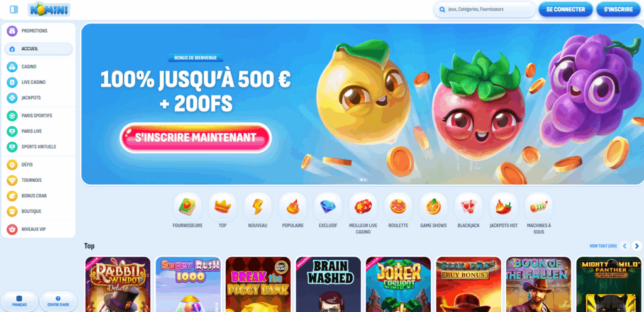This screenshot has width=644, height=312.
Task: Choose the Exclusif diamond category icon
Action: coord(328,206)
